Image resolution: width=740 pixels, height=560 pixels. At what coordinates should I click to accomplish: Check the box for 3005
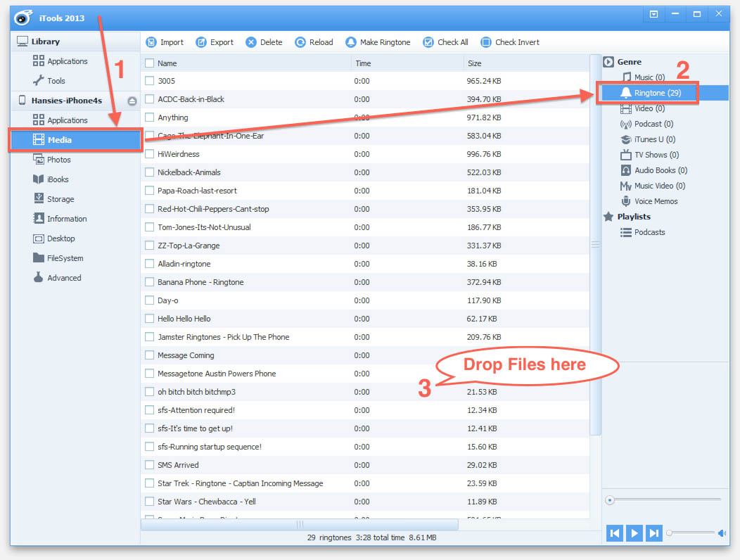[150, 81]
